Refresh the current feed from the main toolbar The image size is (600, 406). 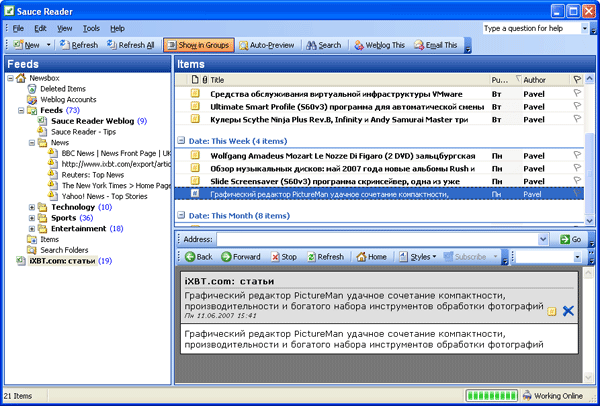tap(79, 45)
